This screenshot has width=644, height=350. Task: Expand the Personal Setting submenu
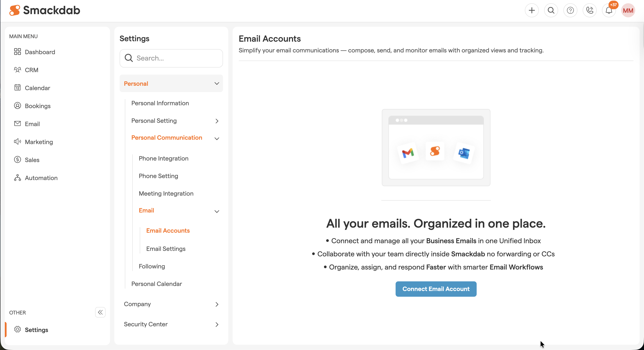pyautogui.click(x=216, y=121)
